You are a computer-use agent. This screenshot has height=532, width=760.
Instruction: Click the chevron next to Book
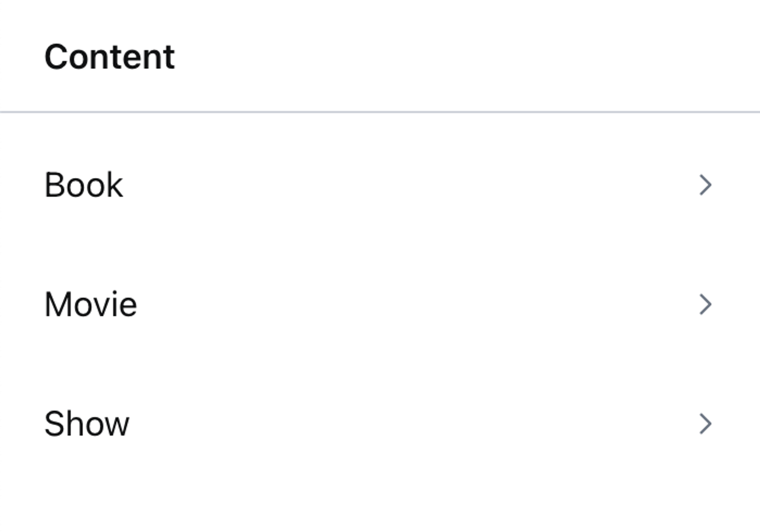(x=705, y=185)
